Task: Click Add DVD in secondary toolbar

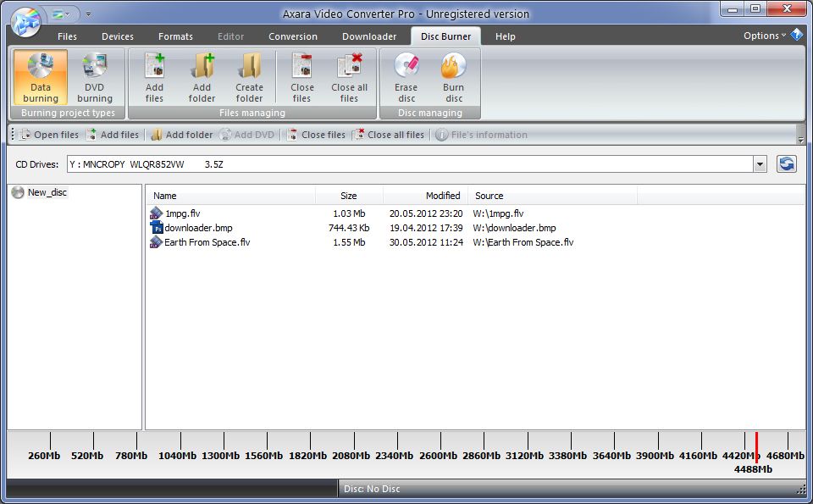Action: 246,135
